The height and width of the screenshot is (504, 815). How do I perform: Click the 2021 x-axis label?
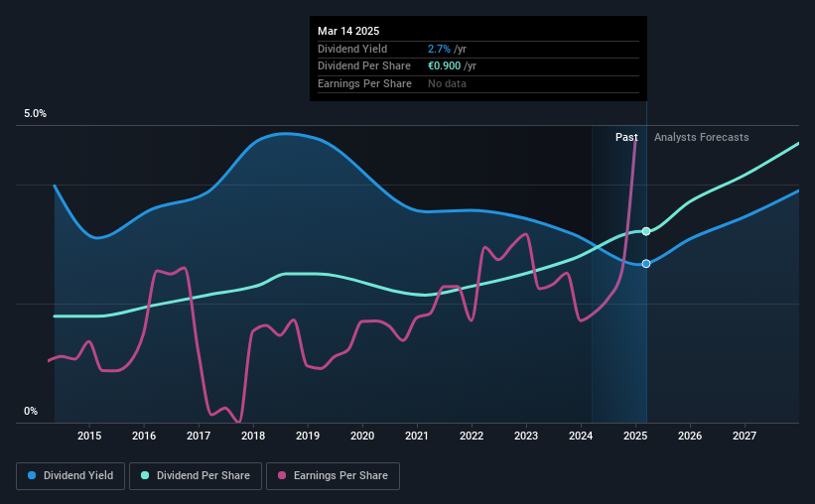pos(417,436)
